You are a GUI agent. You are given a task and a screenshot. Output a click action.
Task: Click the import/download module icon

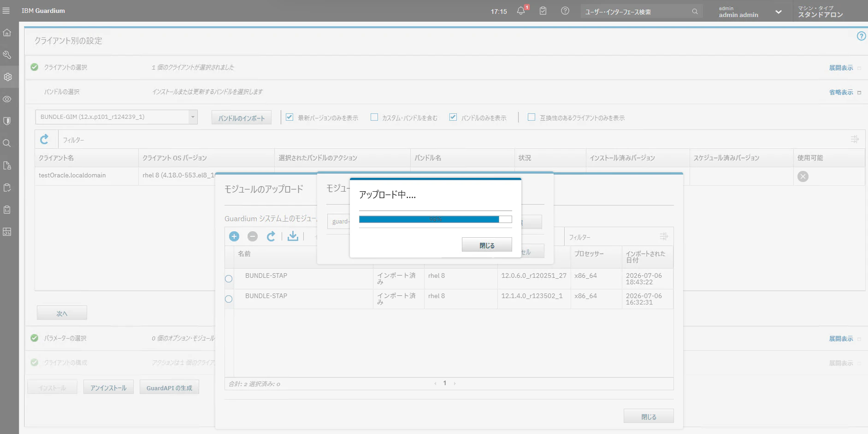pyautogui.click(x=293, y=236)
